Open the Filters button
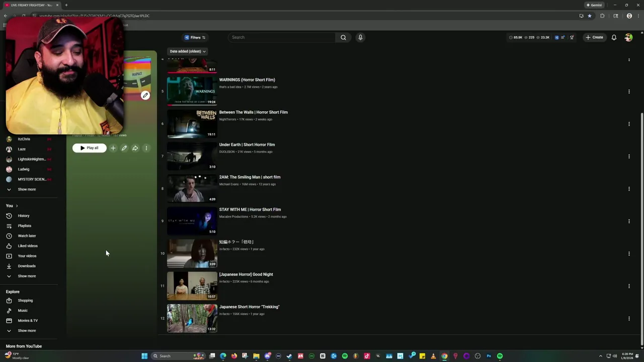644x362 pixels. click(195, 37)
